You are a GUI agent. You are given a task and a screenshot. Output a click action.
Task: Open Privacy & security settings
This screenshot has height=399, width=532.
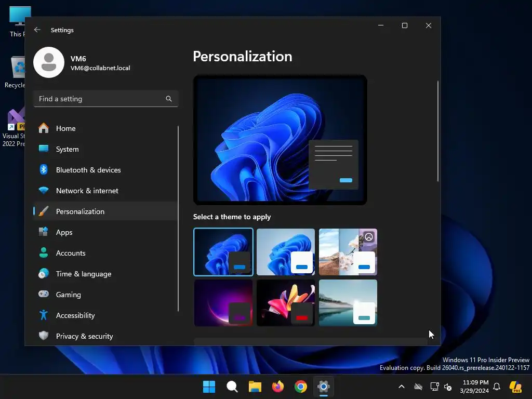click(x=105, y=336)
